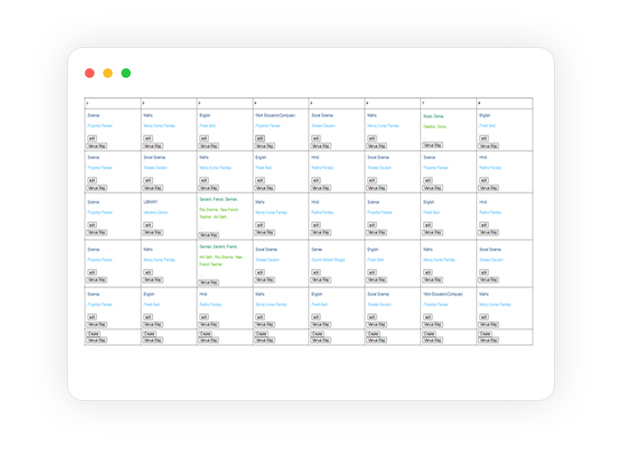This screenshot has width=622, height=450.
Task: Click edit in period 5 Social Science cell
Action: pos(316,138)
